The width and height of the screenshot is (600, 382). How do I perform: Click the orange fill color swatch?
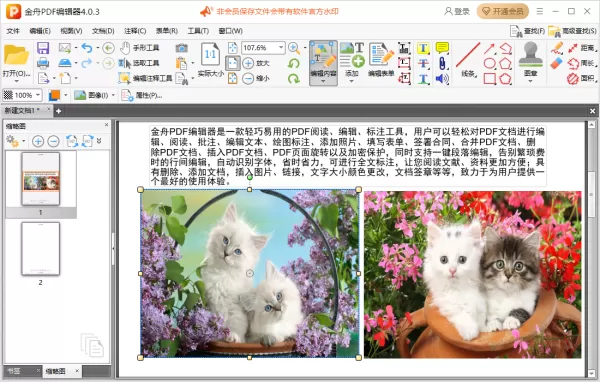click(x=54, y=95)
